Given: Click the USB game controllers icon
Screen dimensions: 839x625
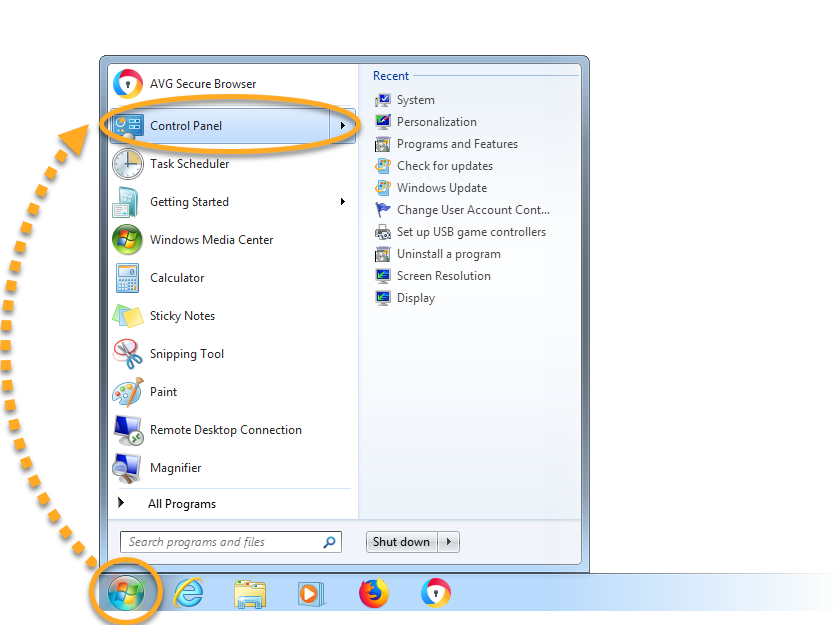Looking at the screenshot, I should tap(383, 232).
